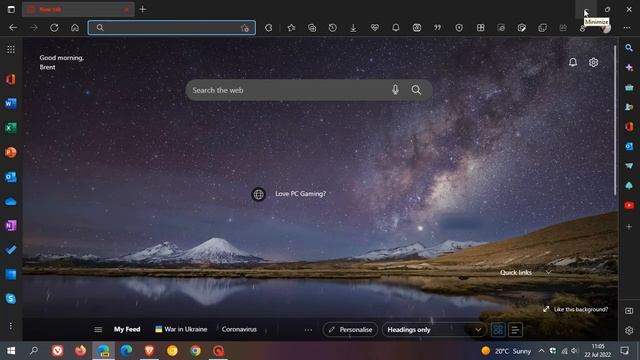Open the History toolbar icon
640x360 pixels.
pyautogui.click(x=333, y=28)
